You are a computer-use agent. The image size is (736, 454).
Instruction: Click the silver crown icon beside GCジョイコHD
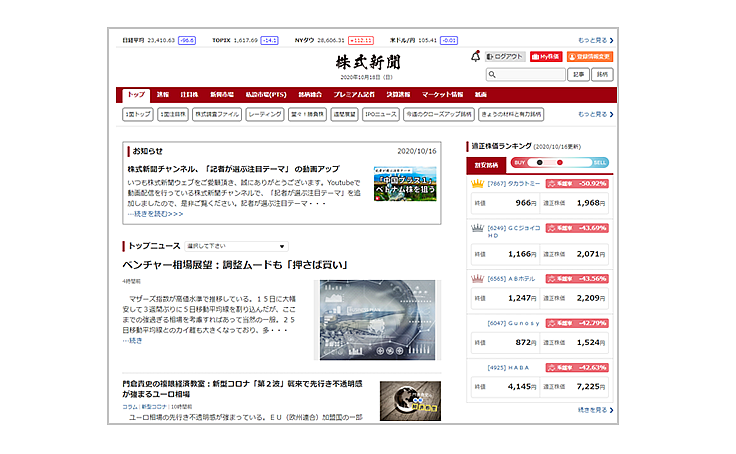tap(478, 227)
